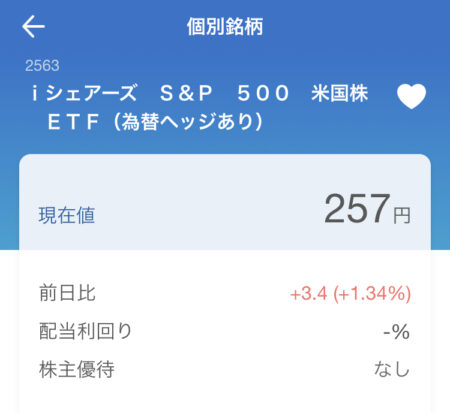Click the +3.4 (+1.34%) change value
This screenshot has height=413, width=450.
(350, 294)
